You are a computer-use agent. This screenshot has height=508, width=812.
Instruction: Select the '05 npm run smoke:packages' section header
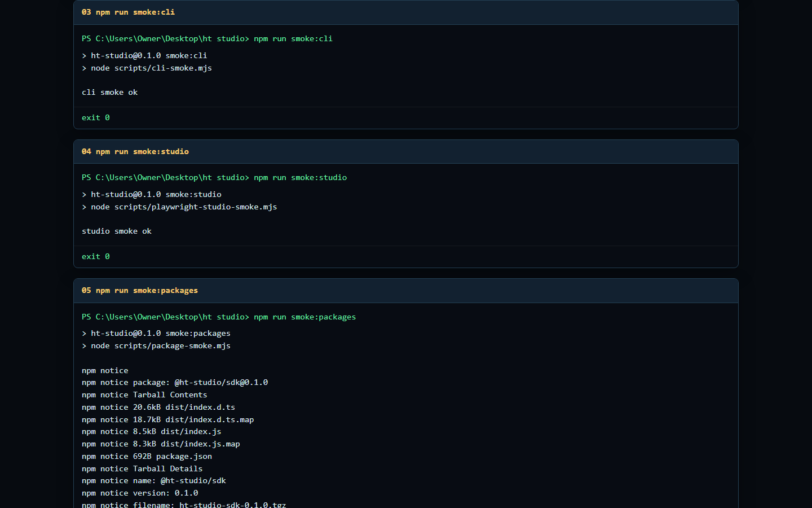tap(405, 291)
